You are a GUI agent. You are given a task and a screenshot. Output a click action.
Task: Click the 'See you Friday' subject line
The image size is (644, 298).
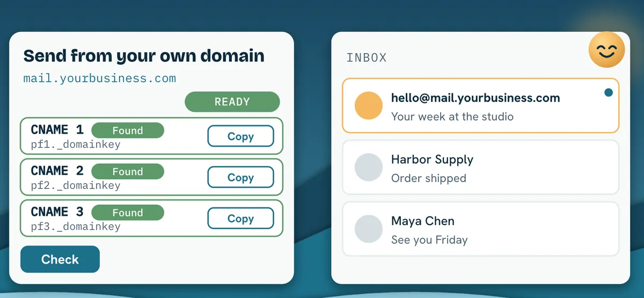pos(429,240)
